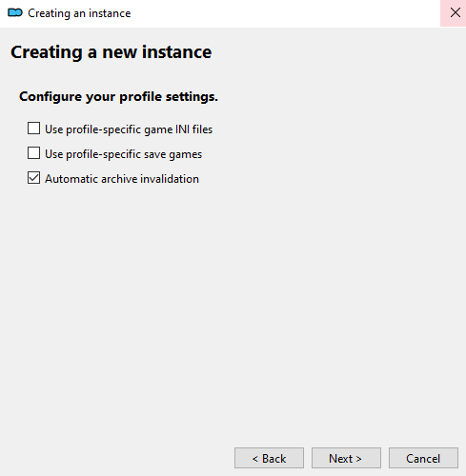The image size is (466, 476).
Task: Click the Mod Organizer icon in title bar
Action: tap(15, 13)
